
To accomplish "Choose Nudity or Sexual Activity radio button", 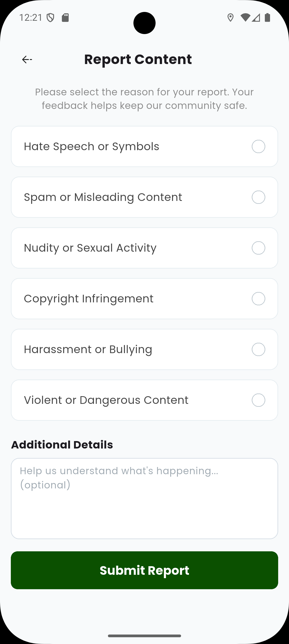I will pyautogui.click(x=258, y=248).
